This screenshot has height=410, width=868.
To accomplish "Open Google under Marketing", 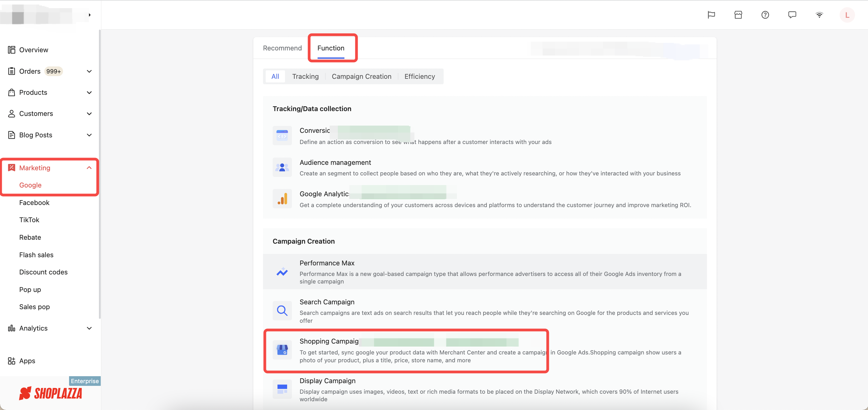I will coord(30,185).
